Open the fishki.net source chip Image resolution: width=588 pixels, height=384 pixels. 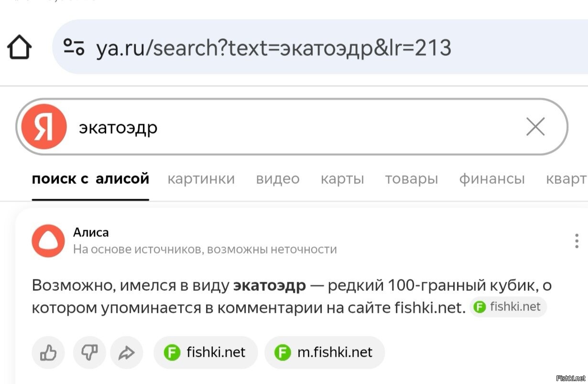[206, 353]
